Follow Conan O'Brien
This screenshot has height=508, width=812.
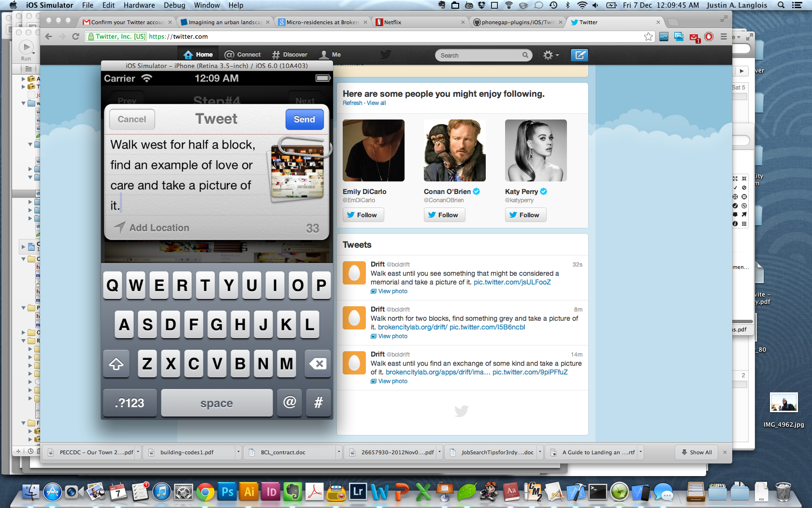444,215
